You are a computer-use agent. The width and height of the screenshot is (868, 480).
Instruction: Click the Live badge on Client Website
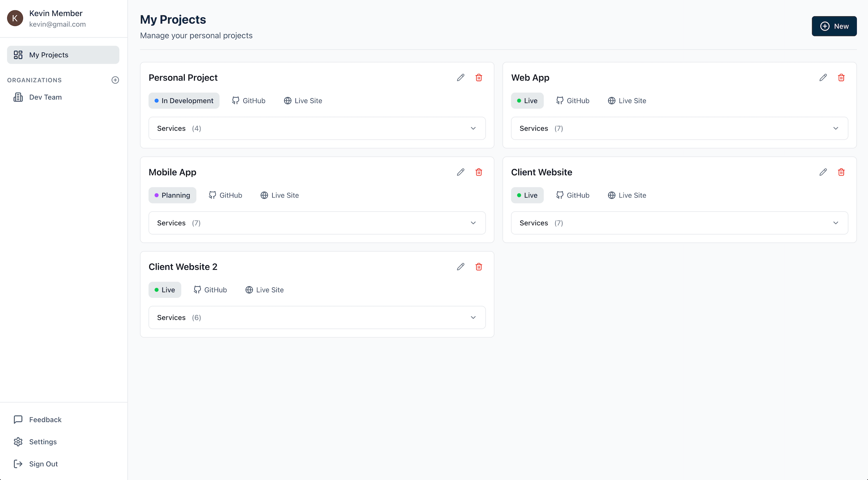tap(527, 195)
